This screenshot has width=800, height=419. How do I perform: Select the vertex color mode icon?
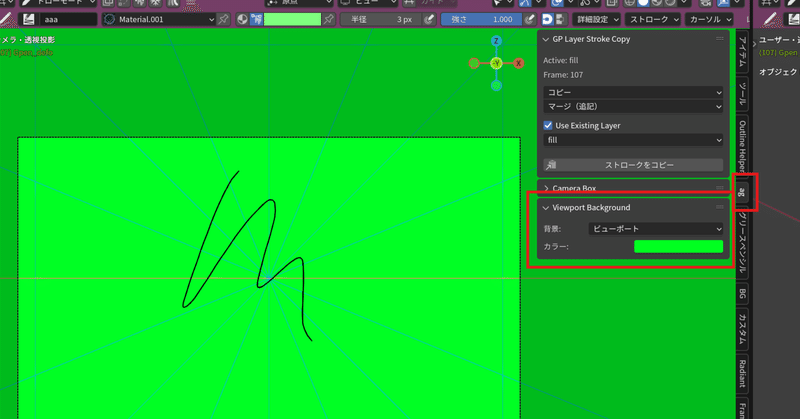(x=257, y=19)
